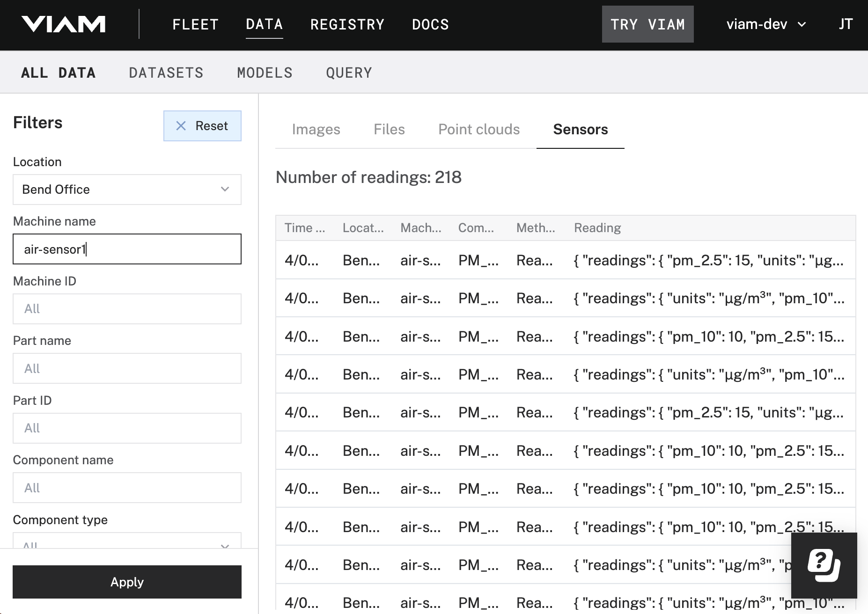Click the Try Viam button
Screen dimensions: 868x614
[647, 24]
